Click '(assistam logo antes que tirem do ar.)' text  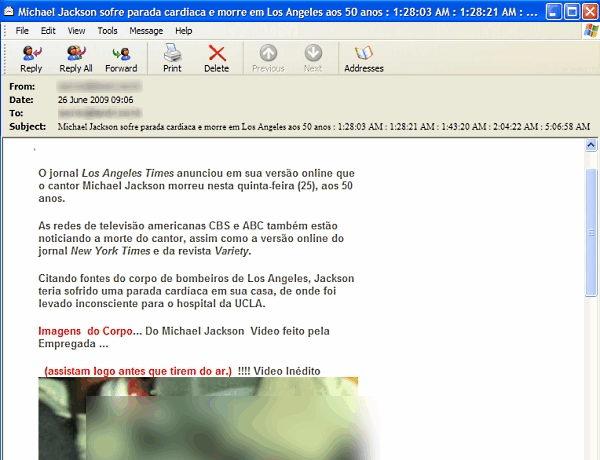coord(138,371)
